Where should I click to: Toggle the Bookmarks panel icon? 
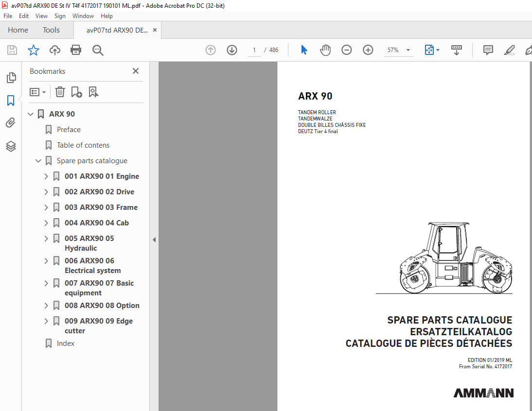[11, 100]
